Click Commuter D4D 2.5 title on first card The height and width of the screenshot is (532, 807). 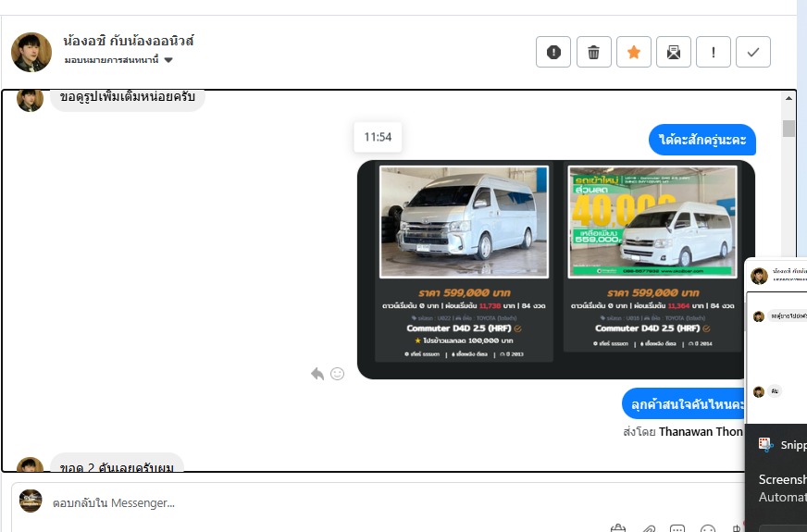459,328
